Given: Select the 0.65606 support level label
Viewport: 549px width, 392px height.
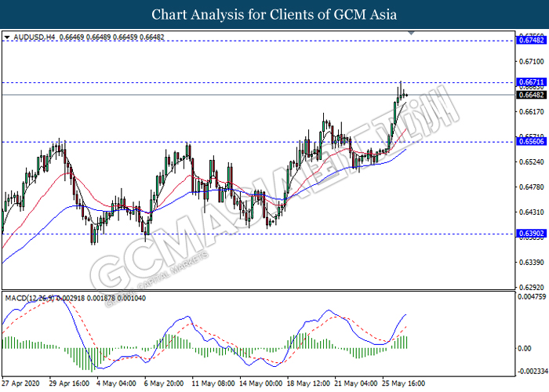Looking at the screenshot, I should point(531,141).
